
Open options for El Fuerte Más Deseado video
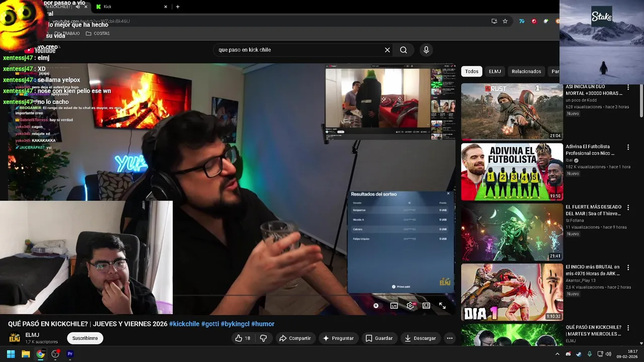coord(628,208)
